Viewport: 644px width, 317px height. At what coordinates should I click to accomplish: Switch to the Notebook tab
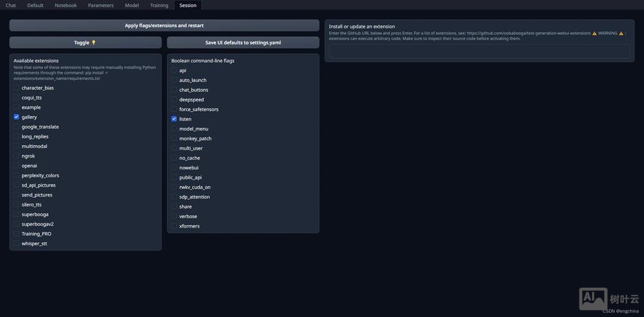pos(65,5)
